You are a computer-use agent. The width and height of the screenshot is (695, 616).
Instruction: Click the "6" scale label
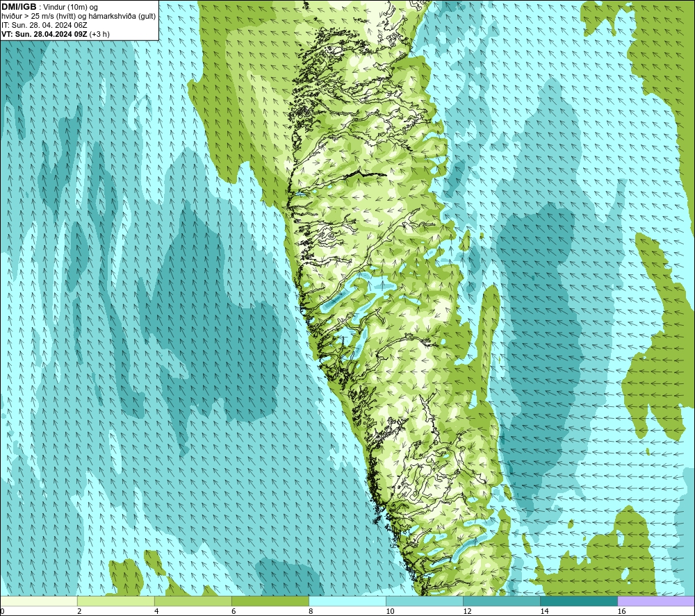pos(234,612)
